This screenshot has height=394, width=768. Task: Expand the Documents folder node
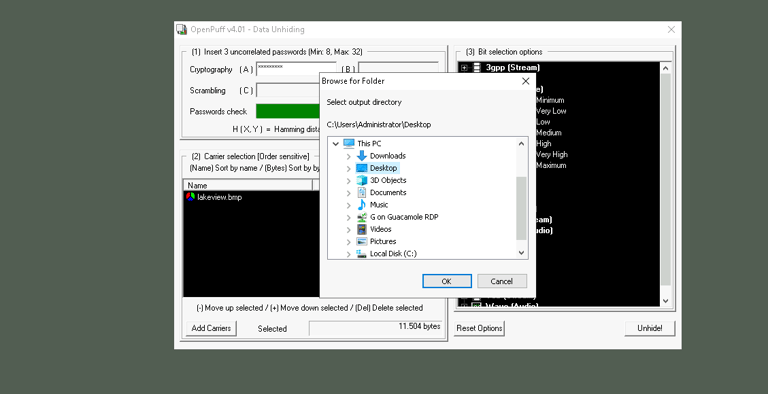[x=348, y=193]
